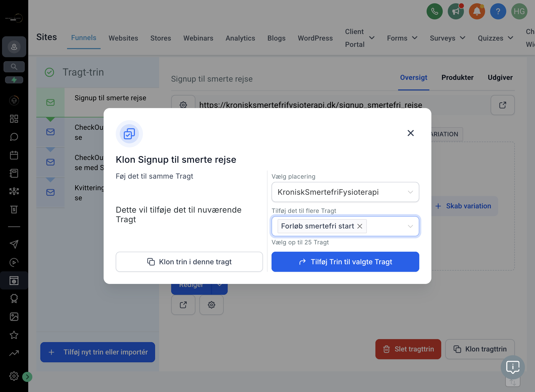535x392 pixels.
Task: Open the sidebar settings gear icon
Action: point(14,376)
